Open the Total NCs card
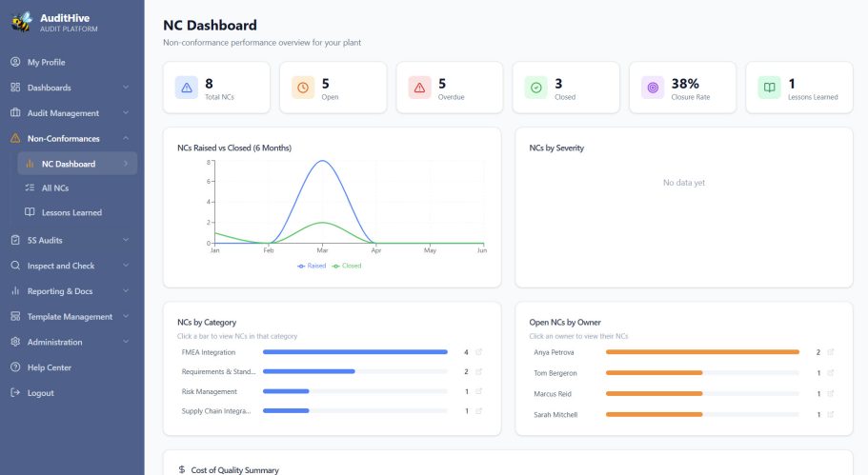868x475 pixels. (x=216, y=88)
